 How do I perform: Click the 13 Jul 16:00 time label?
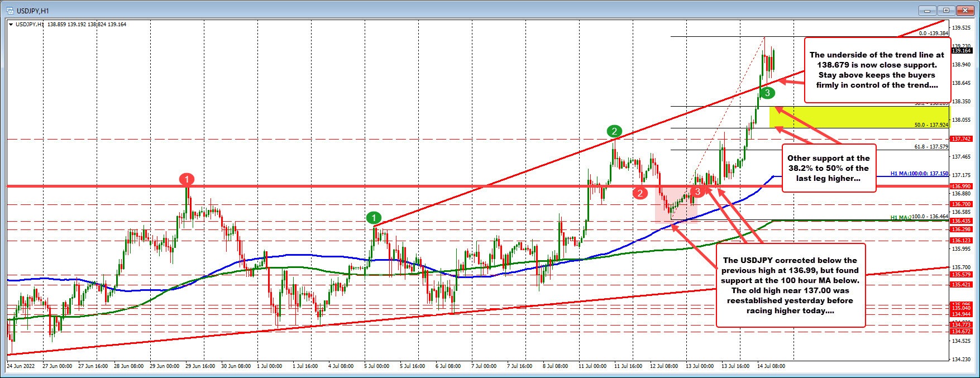pyautogui.click(x=735, y=366)
